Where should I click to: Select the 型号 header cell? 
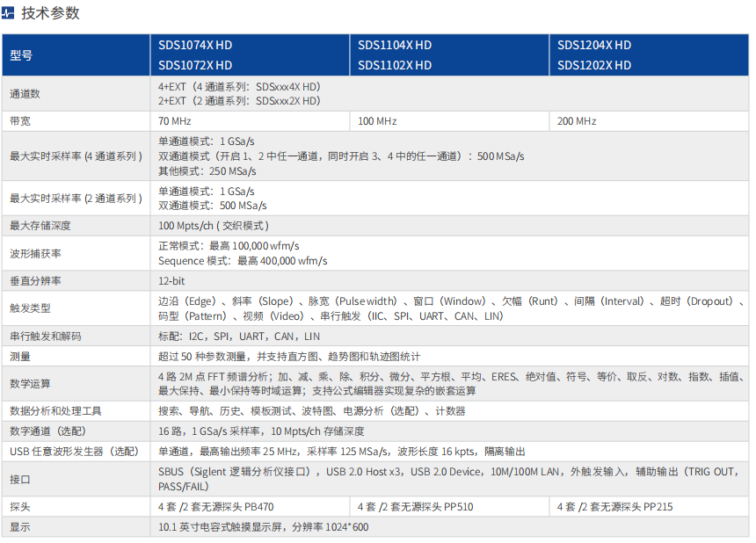tap(21, 55)
